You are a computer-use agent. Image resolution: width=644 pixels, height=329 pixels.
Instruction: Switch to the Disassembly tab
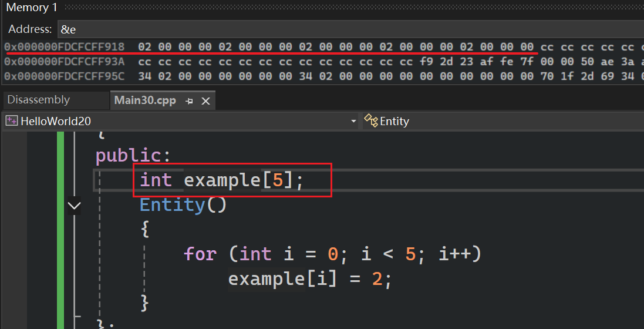pyautogui.click(x=38, y=100)
